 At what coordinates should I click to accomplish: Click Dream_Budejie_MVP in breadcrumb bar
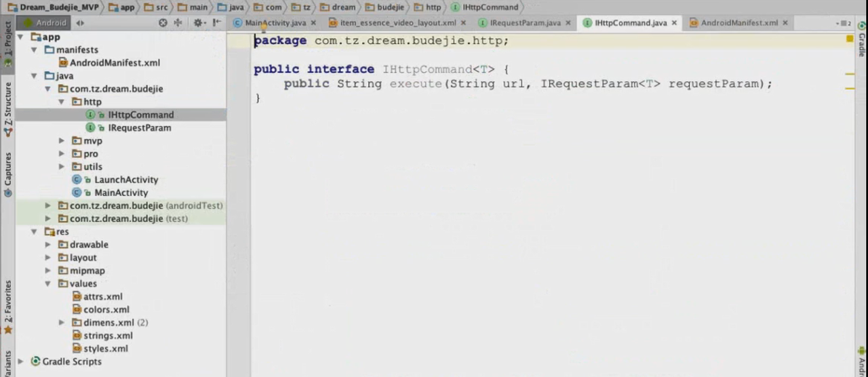53,7
